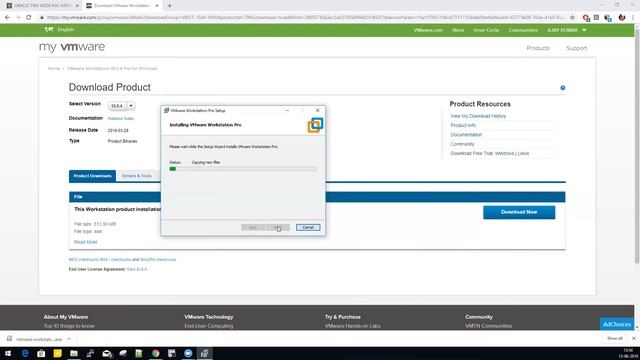
Task: Launch Edge from the taskbar
Action: [x=25, y=353]
